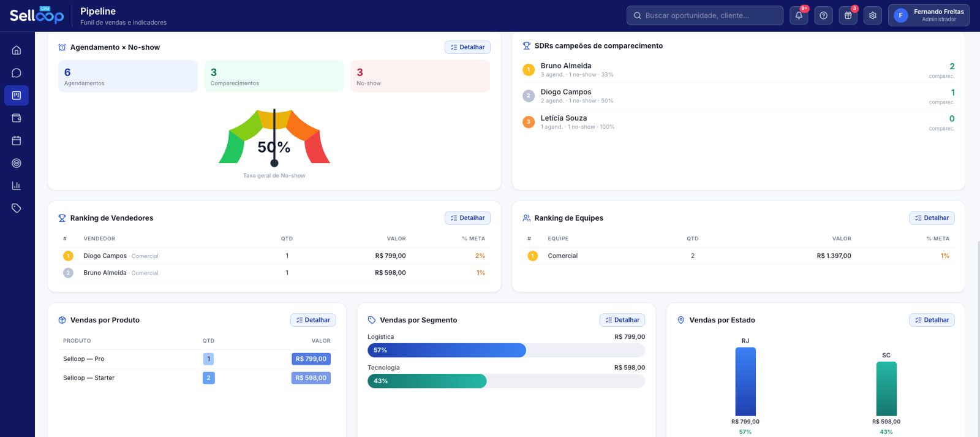Click R$ 1.397,00 value in Ranking de Equipes
Image resolution: width=980 pixels, height=437 pixels.
pos(834,256)
